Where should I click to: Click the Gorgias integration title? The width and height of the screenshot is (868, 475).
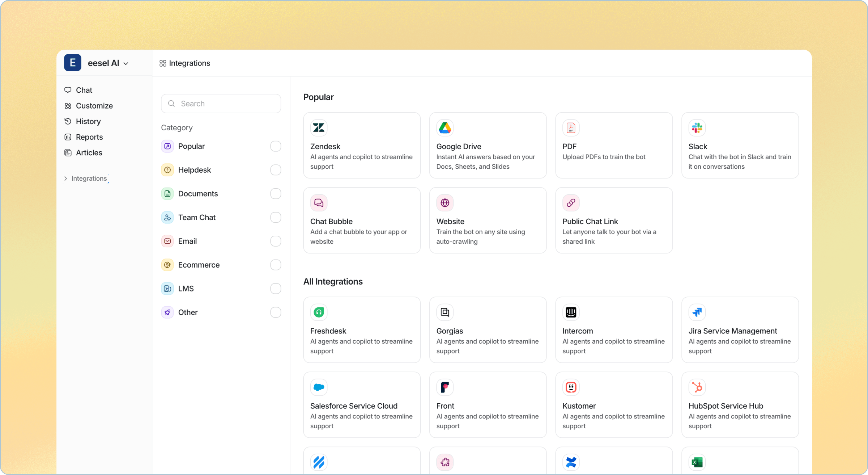(x=450, y=331)
